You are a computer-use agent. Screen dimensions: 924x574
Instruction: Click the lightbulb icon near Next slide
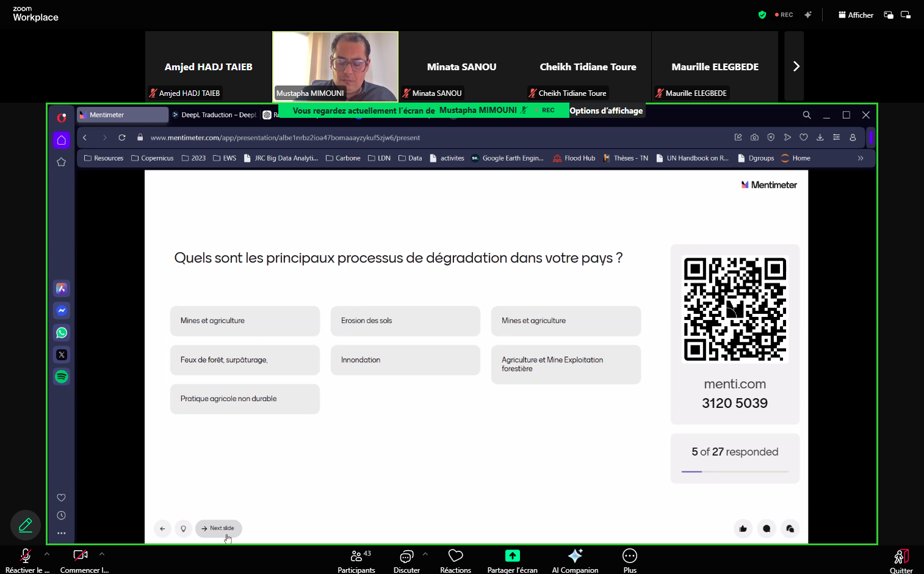(x=184, y=529)
